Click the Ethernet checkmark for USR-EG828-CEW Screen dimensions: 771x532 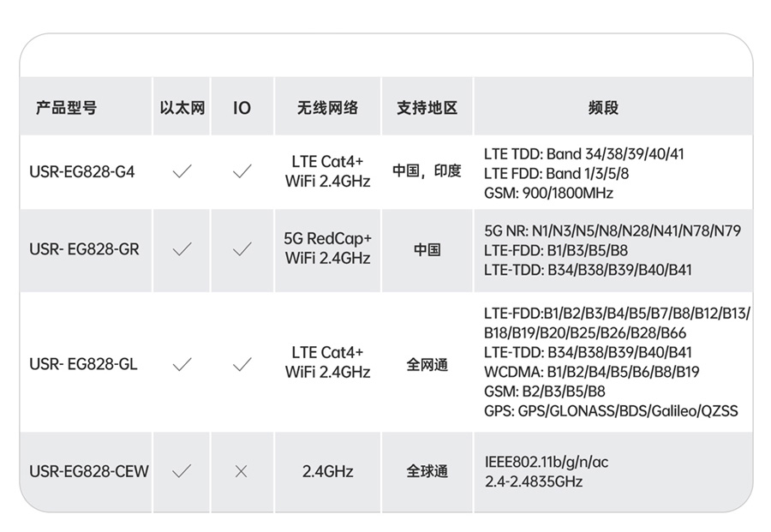tap(182, 471)
